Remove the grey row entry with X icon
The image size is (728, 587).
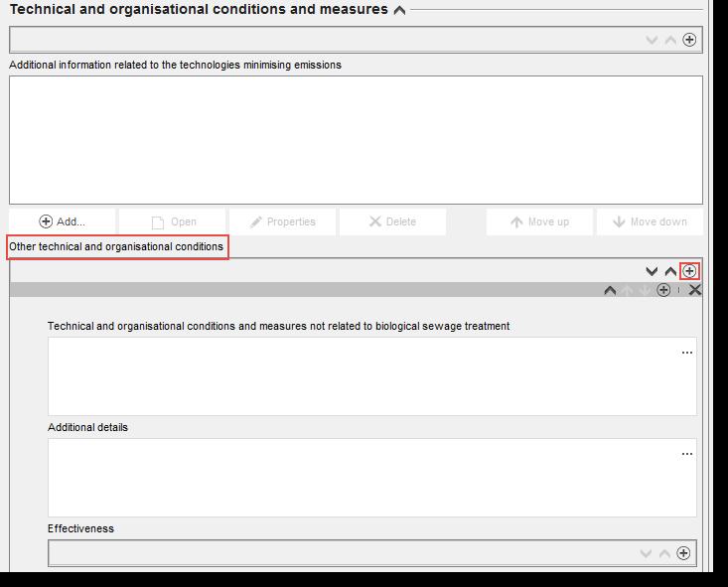coord(695,290)
